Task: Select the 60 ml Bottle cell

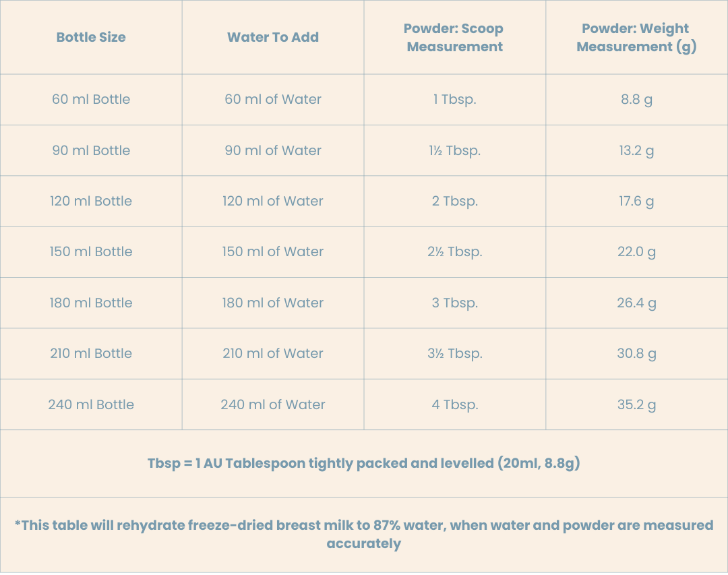Action: pyautogui.click(x=91, y=99)
